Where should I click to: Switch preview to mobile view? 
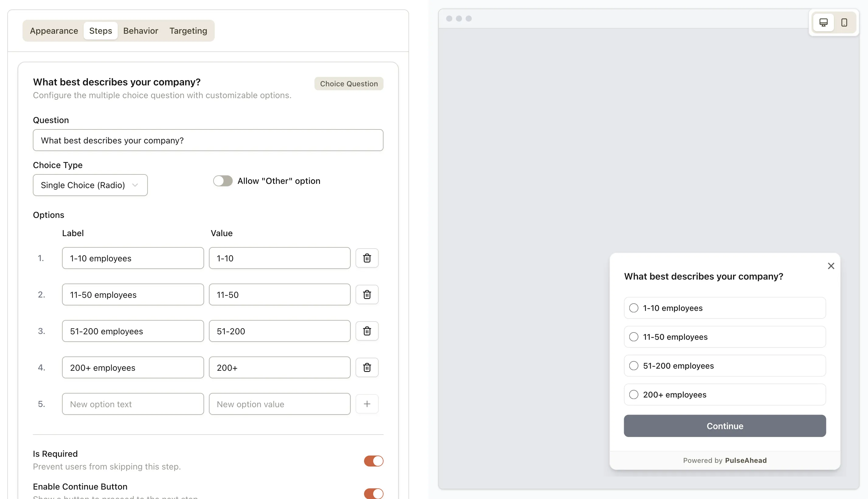point(844,22)
